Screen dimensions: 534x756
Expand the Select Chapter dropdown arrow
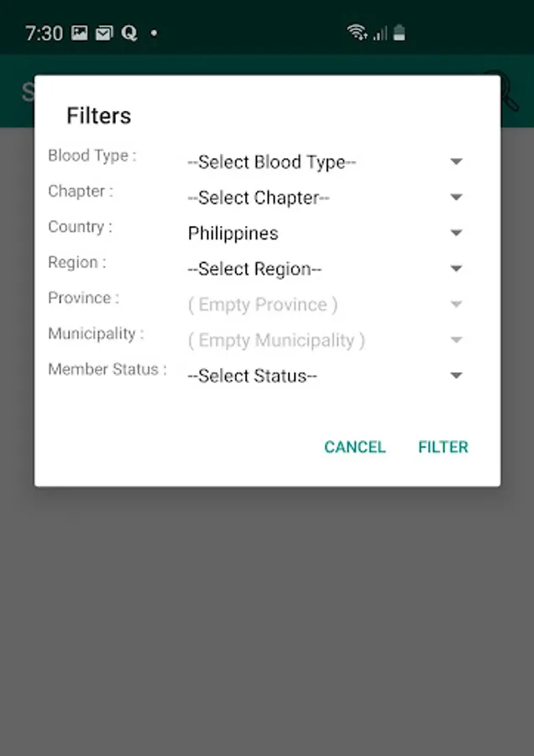point(456,197)
